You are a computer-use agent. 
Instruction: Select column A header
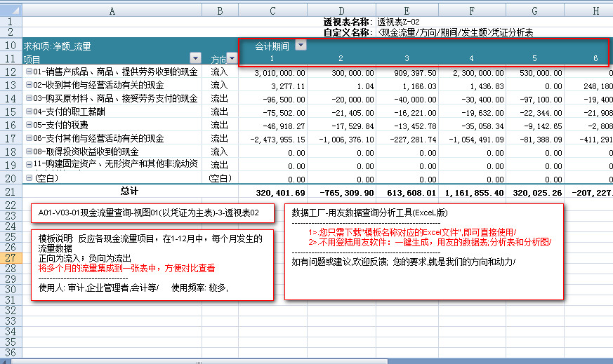coord(112,11)
